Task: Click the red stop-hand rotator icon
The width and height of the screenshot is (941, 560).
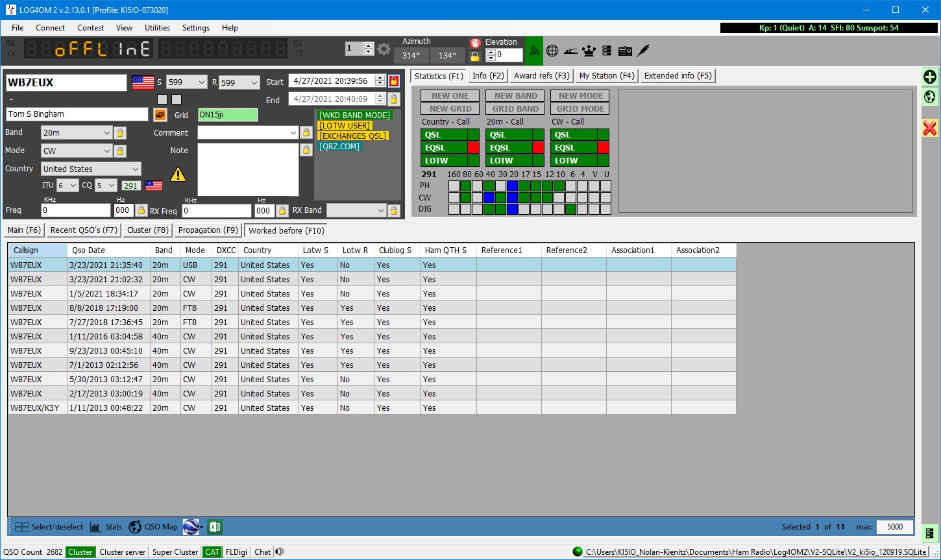Action: (x=476, y=43)
